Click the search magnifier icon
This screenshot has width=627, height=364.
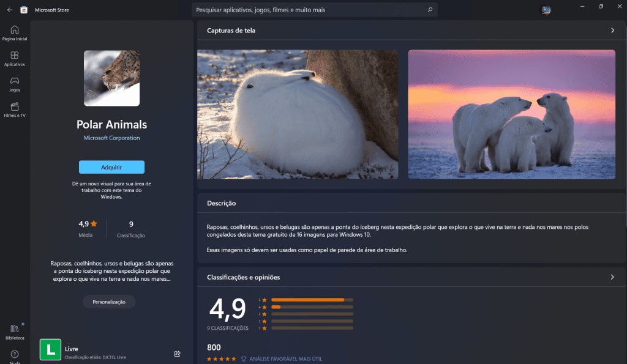430,10
